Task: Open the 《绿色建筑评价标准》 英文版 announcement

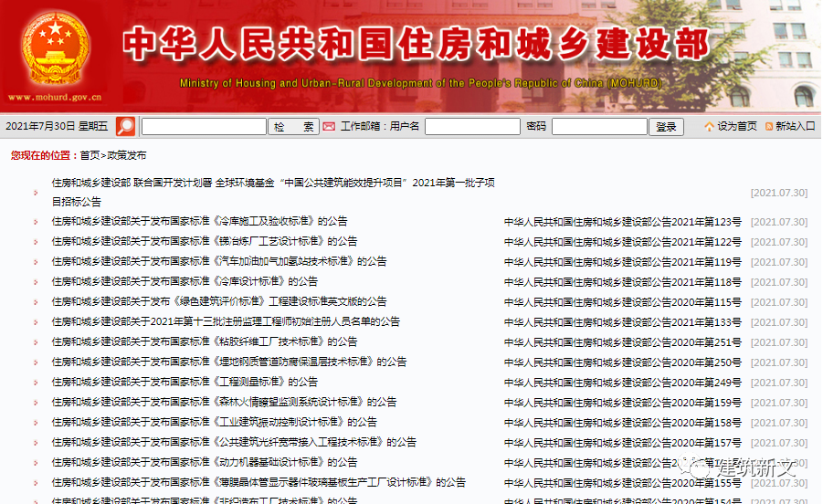Action: click(219, 301)
